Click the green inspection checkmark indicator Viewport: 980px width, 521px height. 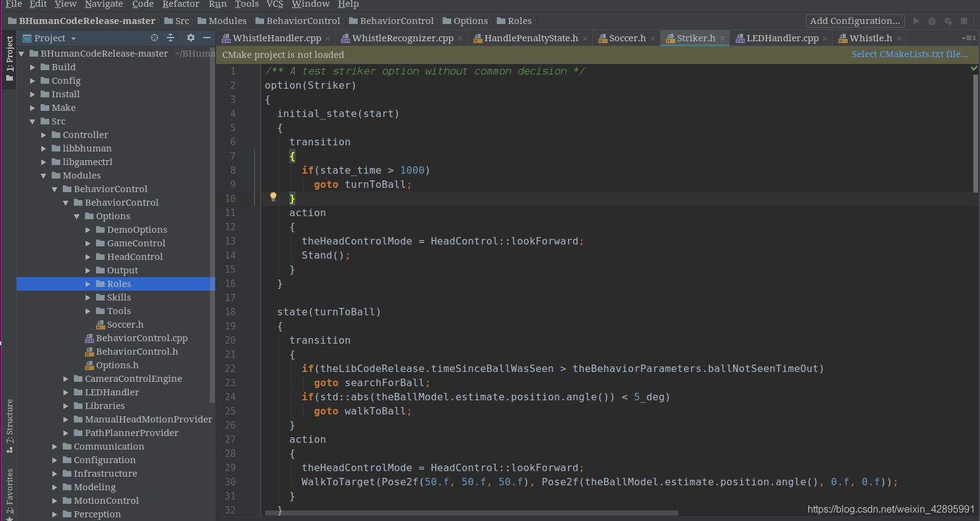coord(974,68)
